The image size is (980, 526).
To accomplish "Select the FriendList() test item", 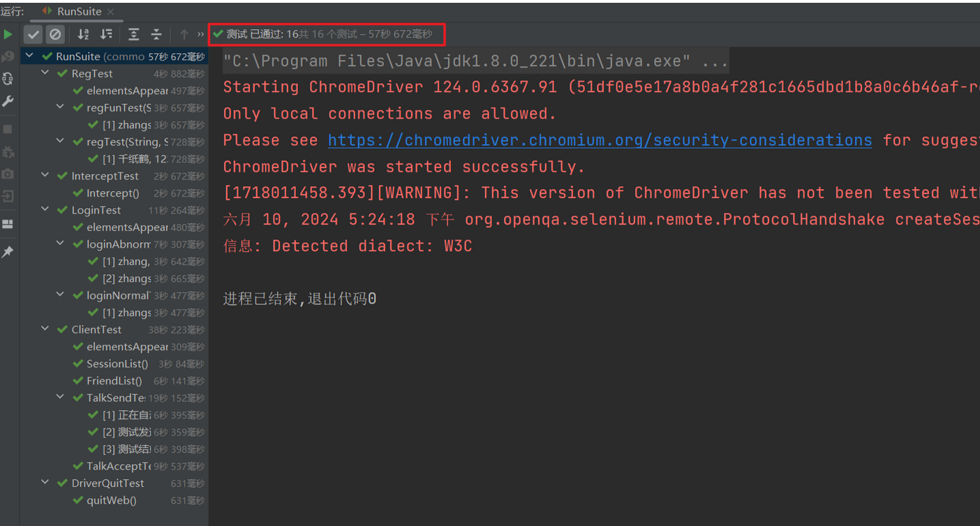I will click(114, 381).
